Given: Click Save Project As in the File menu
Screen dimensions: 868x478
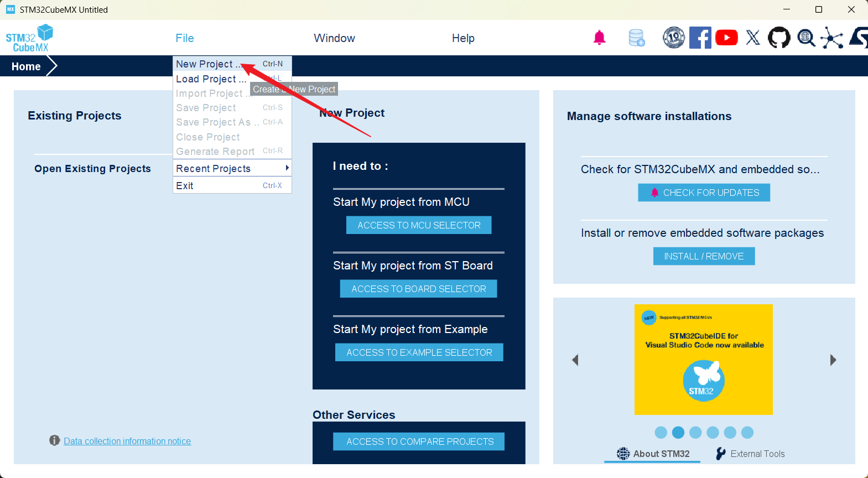Looking at the screenshot, I should click(232, 122).
